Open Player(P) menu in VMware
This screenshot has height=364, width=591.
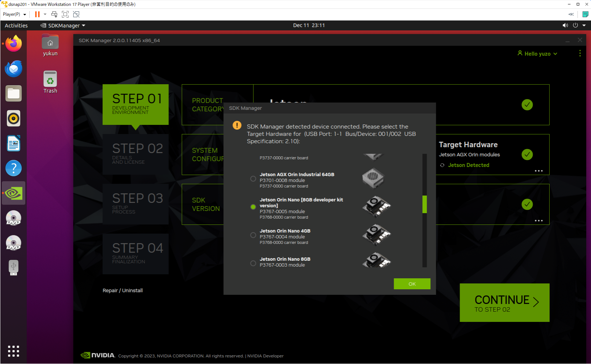coord(14,14)
